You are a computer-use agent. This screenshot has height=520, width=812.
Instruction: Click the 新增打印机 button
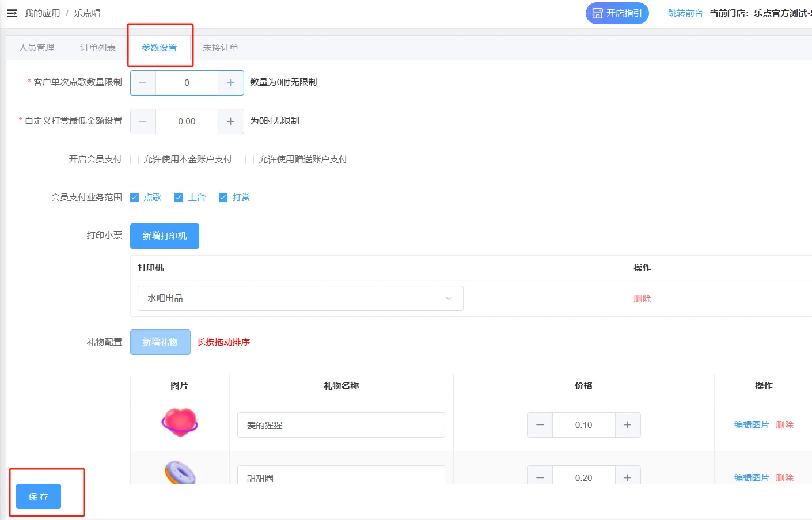coord(165,236)
